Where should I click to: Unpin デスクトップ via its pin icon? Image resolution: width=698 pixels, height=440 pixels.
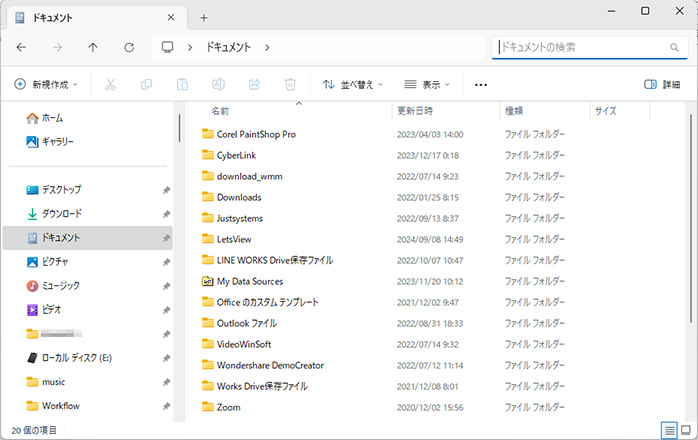click(166, 190)
